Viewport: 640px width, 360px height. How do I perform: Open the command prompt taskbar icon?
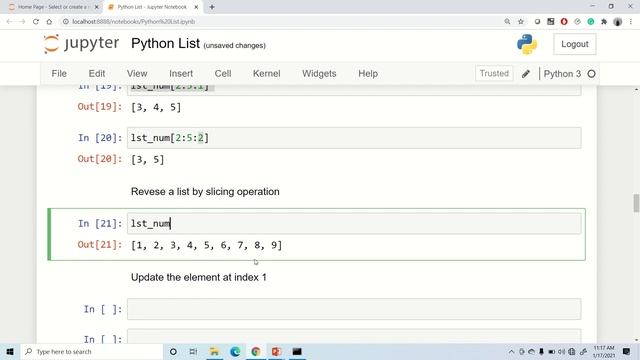[297, 351]
